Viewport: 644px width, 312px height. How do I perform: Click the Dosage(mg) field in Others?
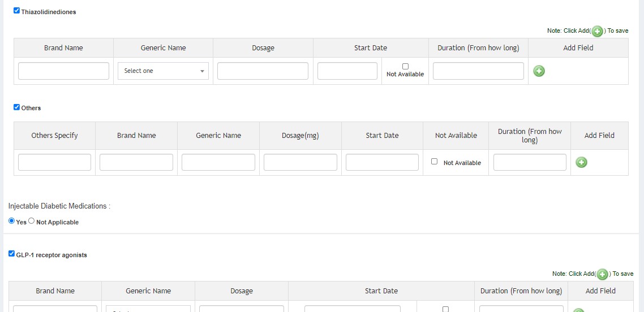tap(300, 162)
